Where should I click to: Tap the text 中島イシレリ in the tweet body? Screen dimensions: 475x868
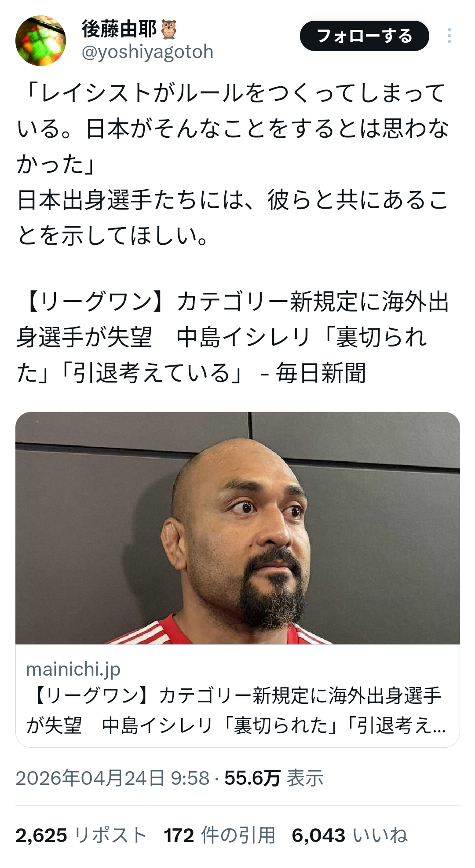244,338
